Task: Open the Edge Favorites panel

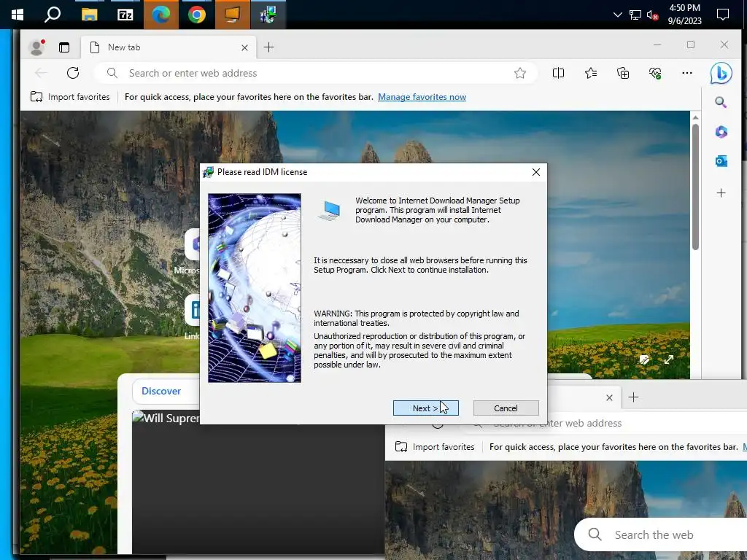Action: point(591,73)
